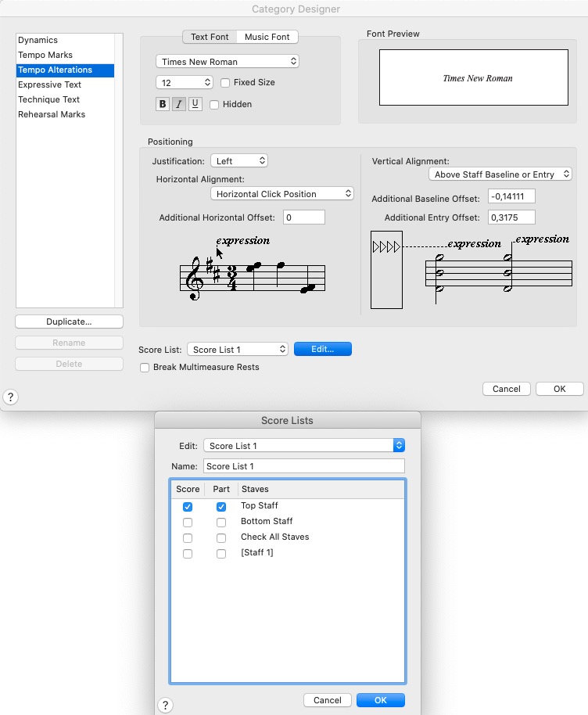Click the Duplicate... button
This screenshot has width=588, height=715.
pyautogui.click(x=69, y=322)
